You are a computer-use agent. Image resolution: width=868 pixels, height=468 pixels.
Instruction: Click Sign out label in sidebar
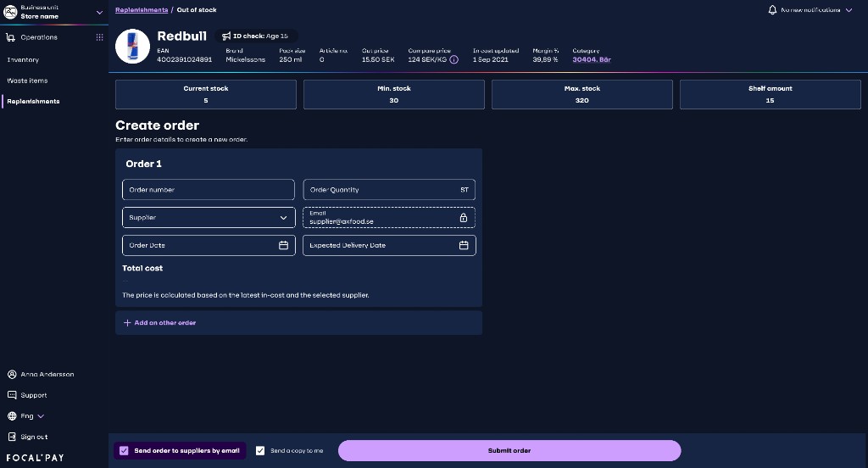34,437
